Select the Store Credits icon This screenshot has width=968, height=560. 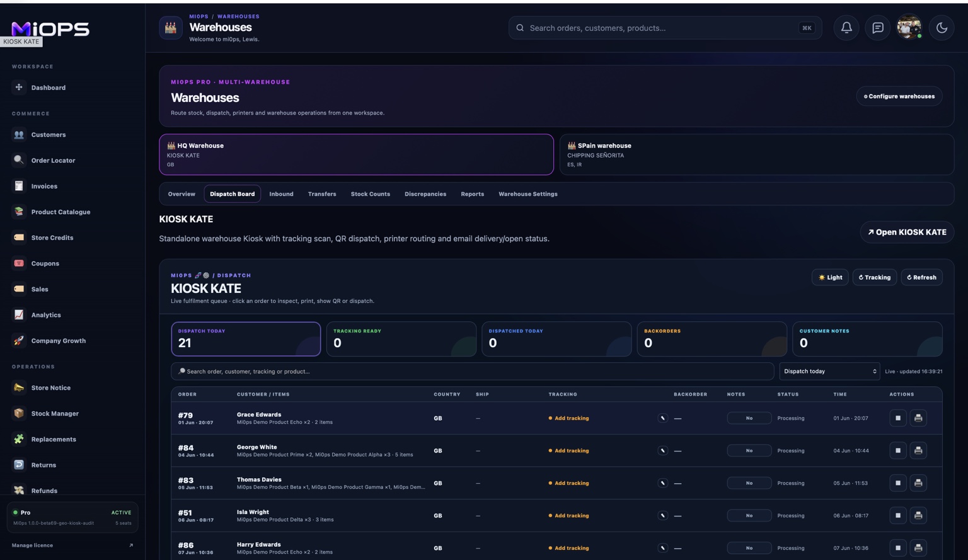click(19, 237)
